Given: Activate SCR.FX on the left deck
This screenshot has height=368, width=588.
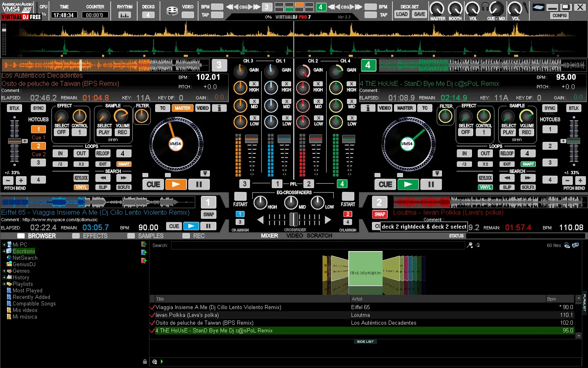Looking at the screenshot, I should (x=124, y=187).
